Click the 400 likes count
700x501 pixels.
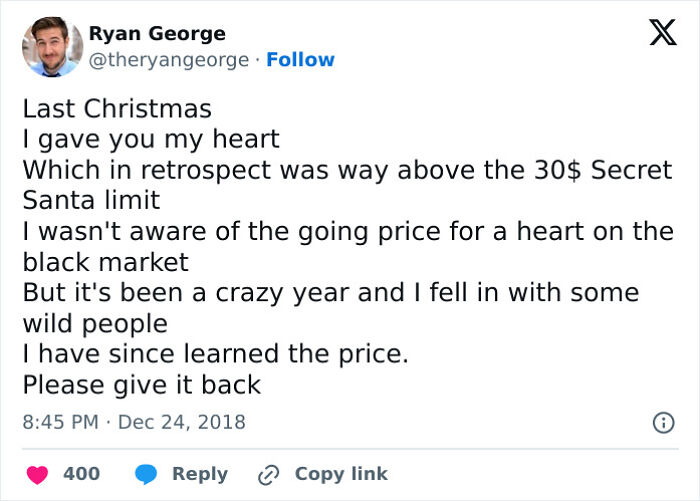point(81,474)
